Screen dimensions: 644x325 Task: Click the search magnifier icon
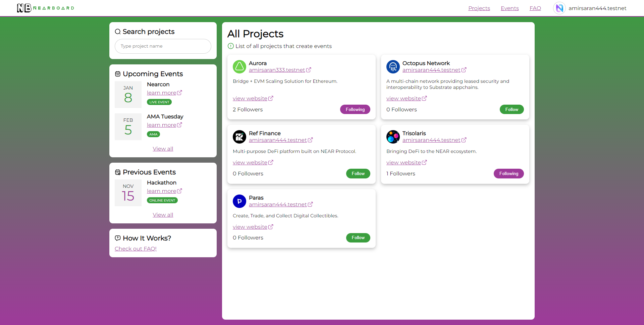pos(118,32)
